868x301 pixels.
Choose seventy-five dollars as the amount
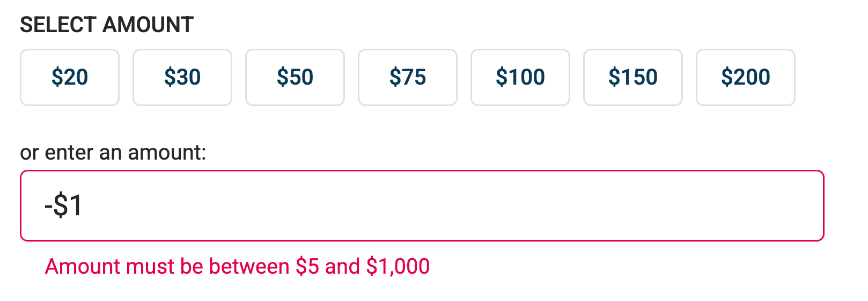(408, 78)
